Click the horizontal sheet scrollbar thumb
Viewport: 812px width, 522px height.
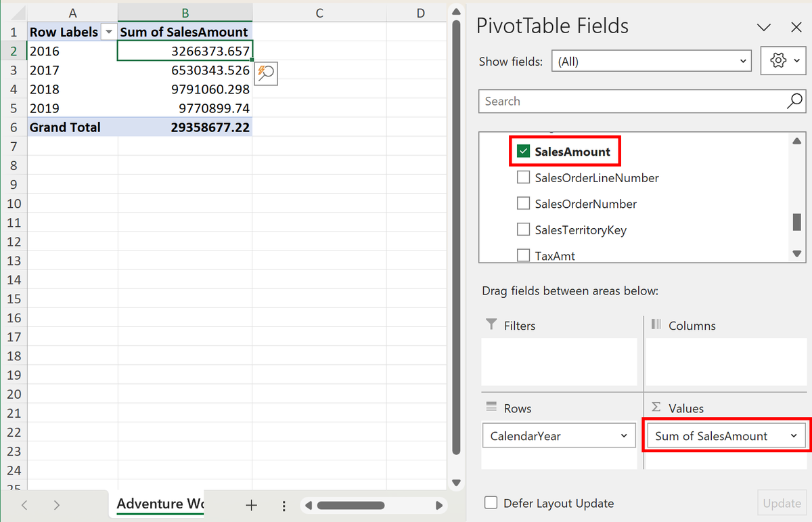point(351,505)
